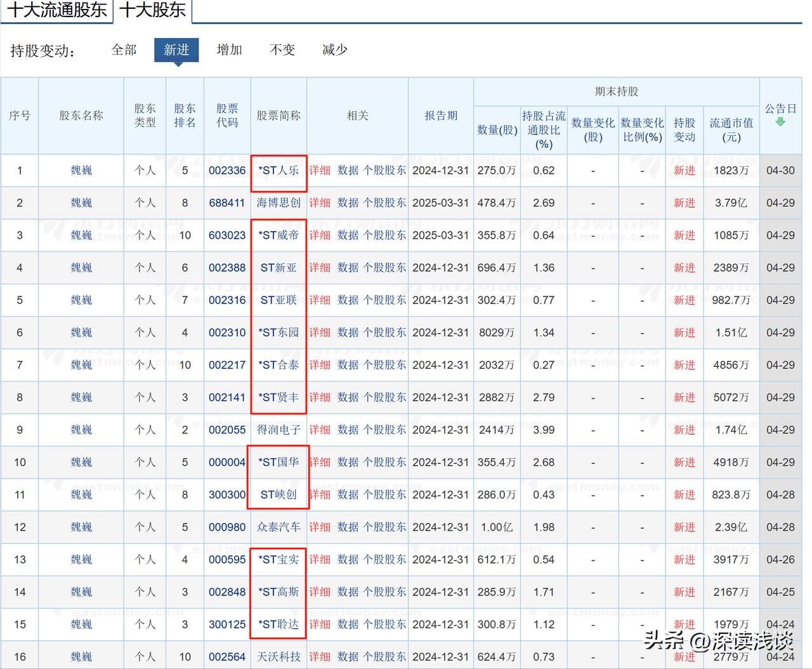Click the 股东名称 column header
This screenshot has width=812, height=669.
(81, 116)
